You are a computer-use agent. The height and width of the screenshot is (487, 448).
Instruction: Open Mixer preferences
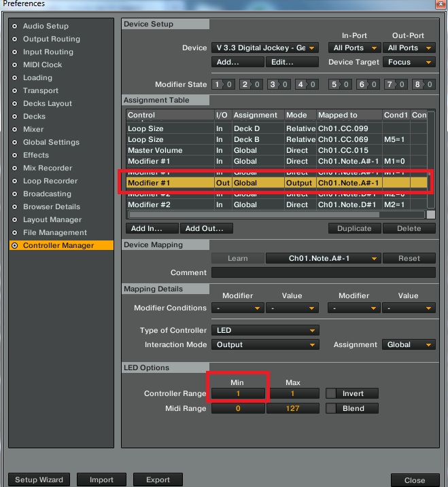tap(33, 129)
